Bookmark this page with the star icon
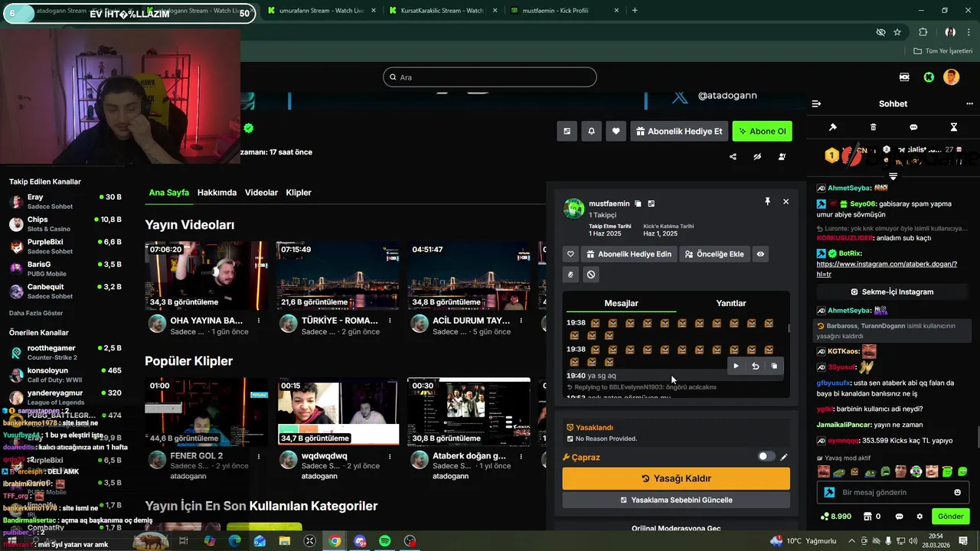The width and height of the screenshot is (980, 551). click(897, 32)
